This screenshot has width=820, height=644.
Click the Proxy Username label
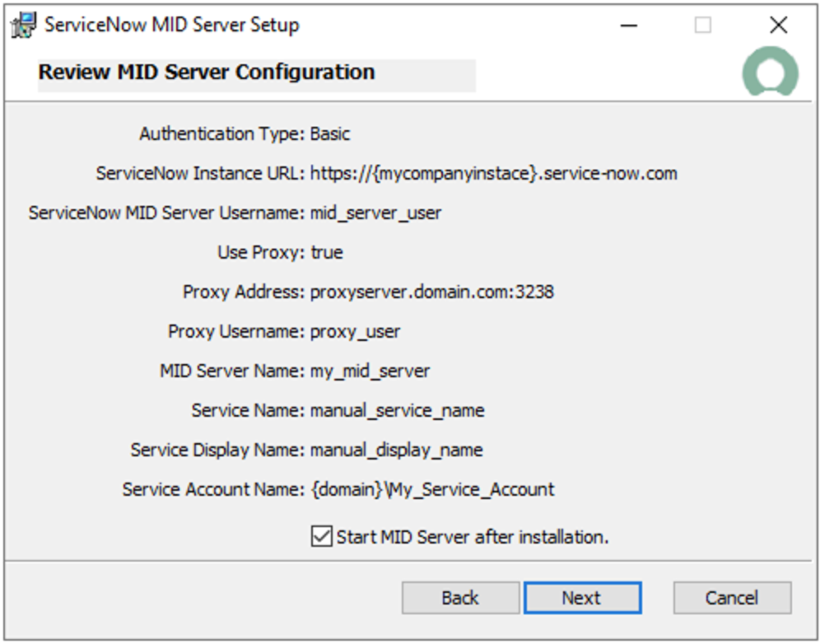(236, 331)
